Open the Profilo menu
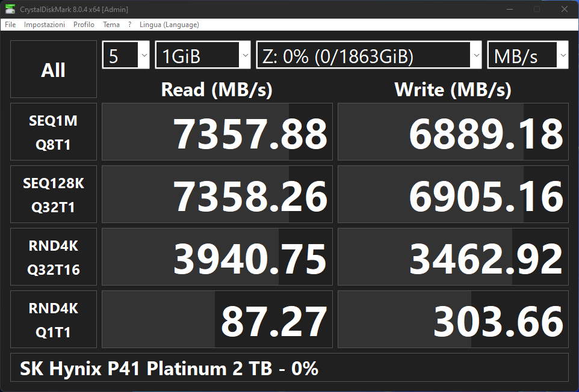This screenshot has height=392, width=579. click(x=84, y=25)
